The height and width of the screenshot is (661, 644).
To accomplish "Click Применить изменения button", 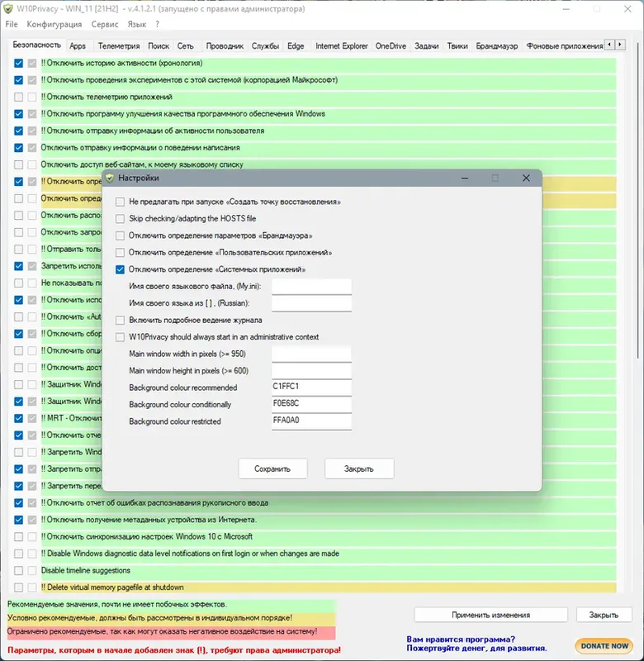I will [490, 615].
